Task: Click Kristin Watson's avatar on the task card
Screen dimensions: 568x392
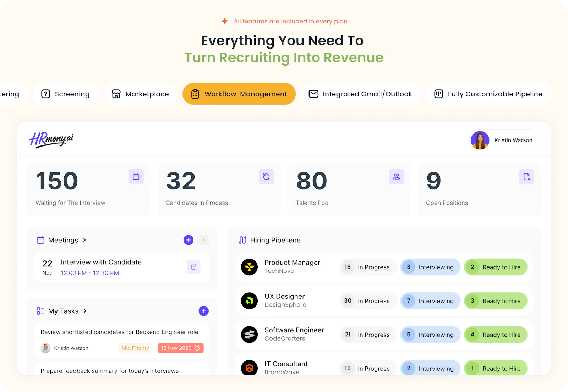Action: click(45, 348)
